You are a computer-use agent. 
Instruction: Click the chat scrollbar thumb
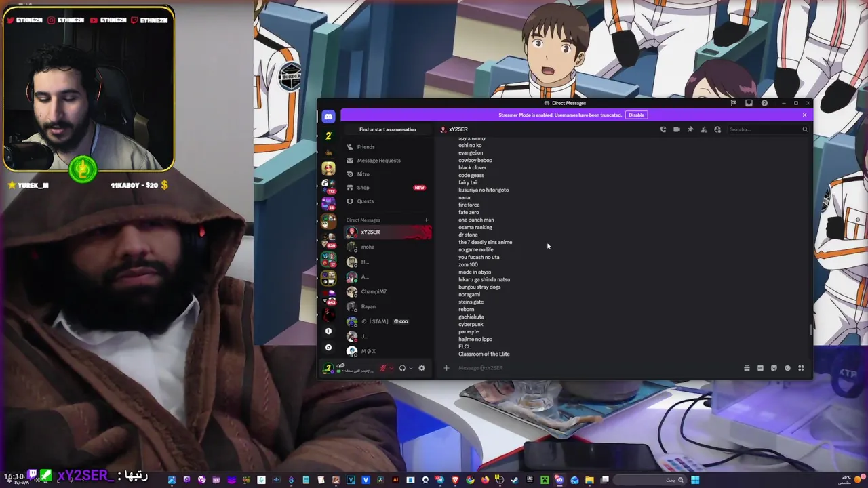click(x=810, y=330)
